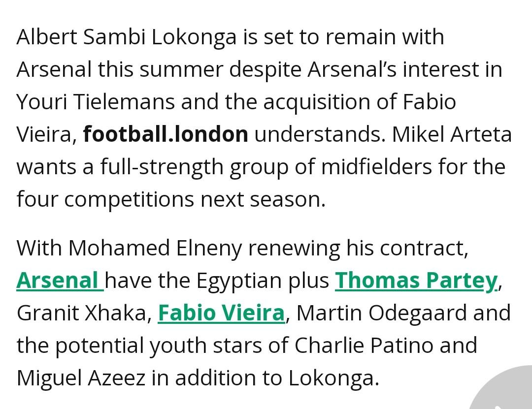Viewport: 532px width, 409px height.
Task: Click the phrase "four competitions next season"
Action: coord(170,199)
